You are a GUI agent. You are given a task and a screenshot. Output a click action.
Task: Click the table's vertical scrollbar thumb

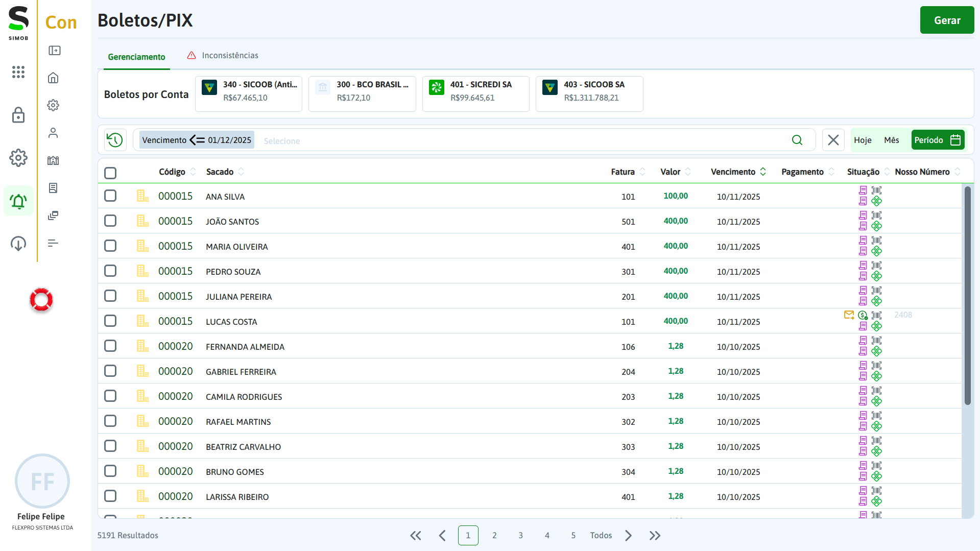967,296
